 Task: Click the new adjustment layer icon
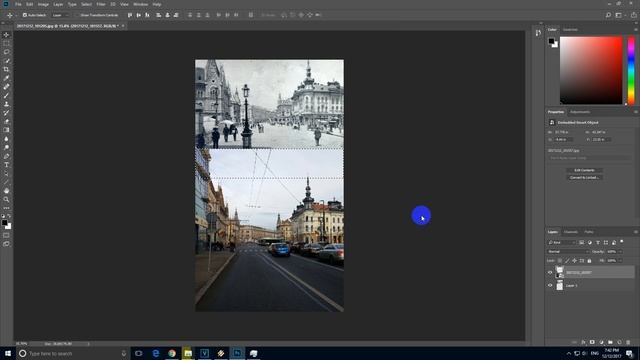[601, 342]
